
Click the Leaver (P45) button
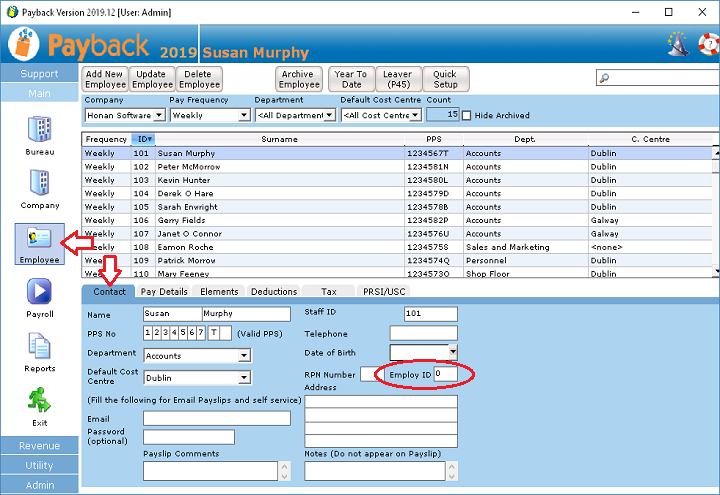coord(397,79)
